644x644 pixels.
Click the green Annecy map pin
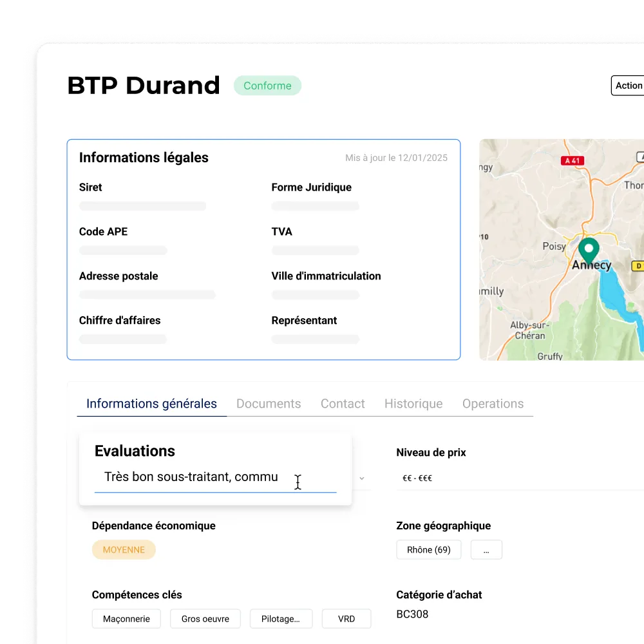tap(589, 250)
